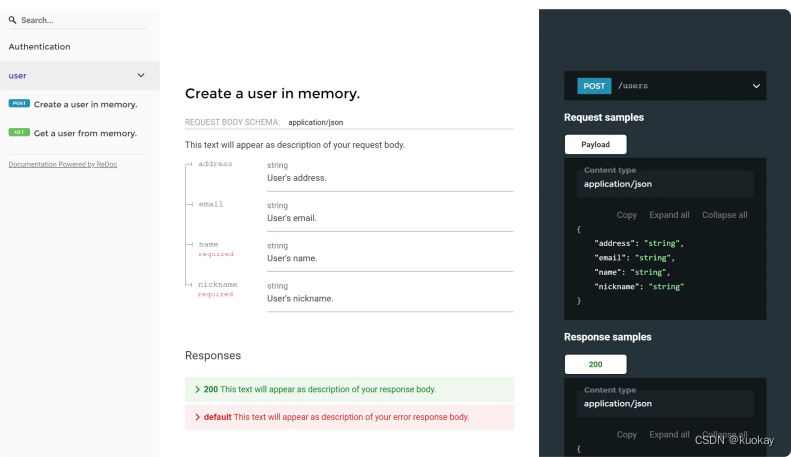Click the Response samples heading
This screenshot has width=791, height=457.
[x=607, y=337]
